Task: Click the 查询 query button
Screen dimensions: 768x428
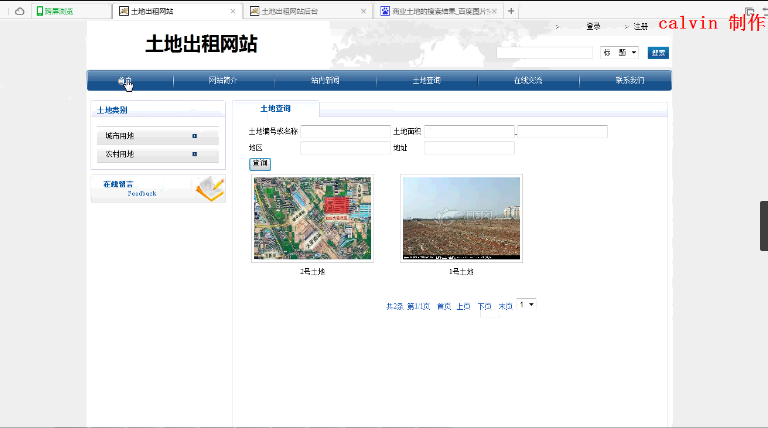Action: click(260, 164)
